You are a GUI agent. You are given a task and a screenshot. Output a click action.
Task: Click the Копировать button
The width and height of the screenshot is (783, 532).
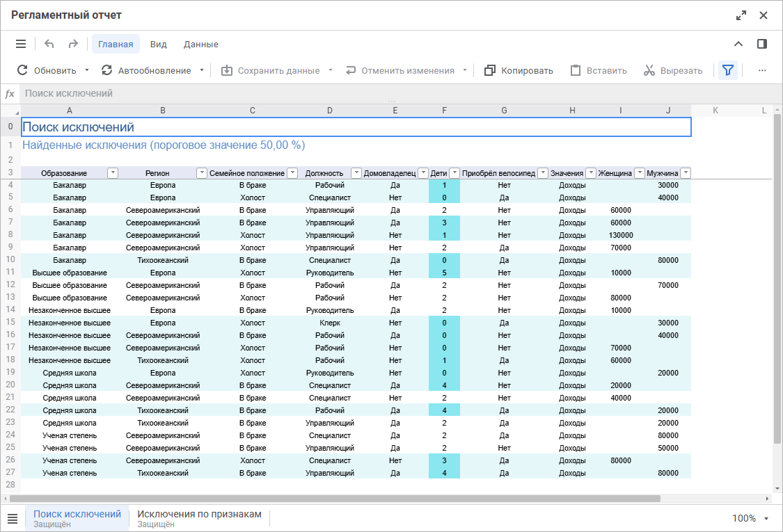click(x=519, y=70)
